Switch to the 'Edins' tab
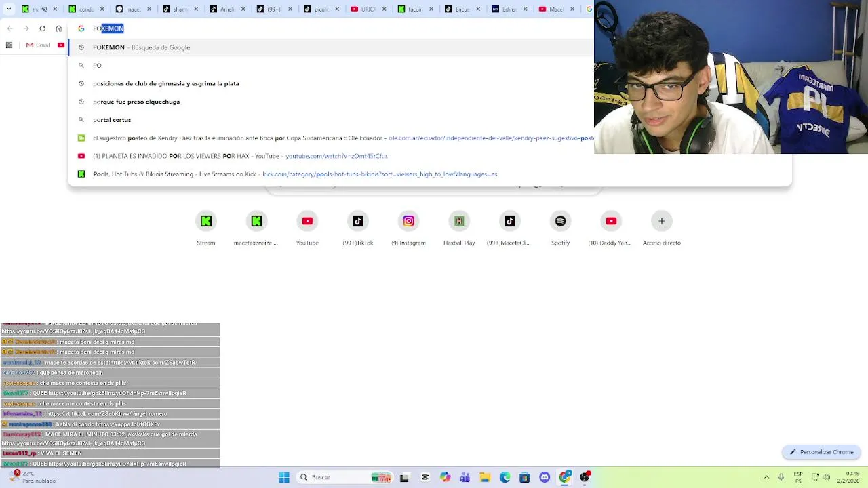868x488 pixels. coord(507,9)
